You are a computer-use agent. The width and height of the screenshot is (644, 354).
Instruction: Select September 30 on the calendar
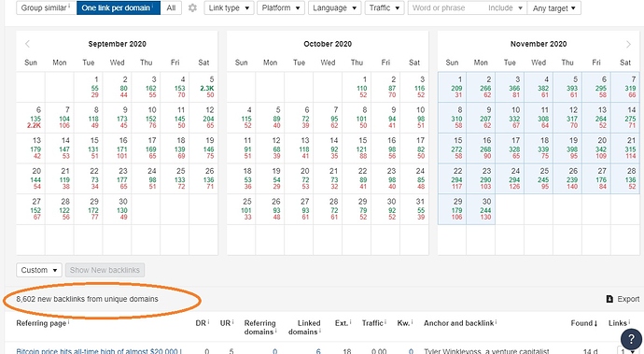[117, 209]
